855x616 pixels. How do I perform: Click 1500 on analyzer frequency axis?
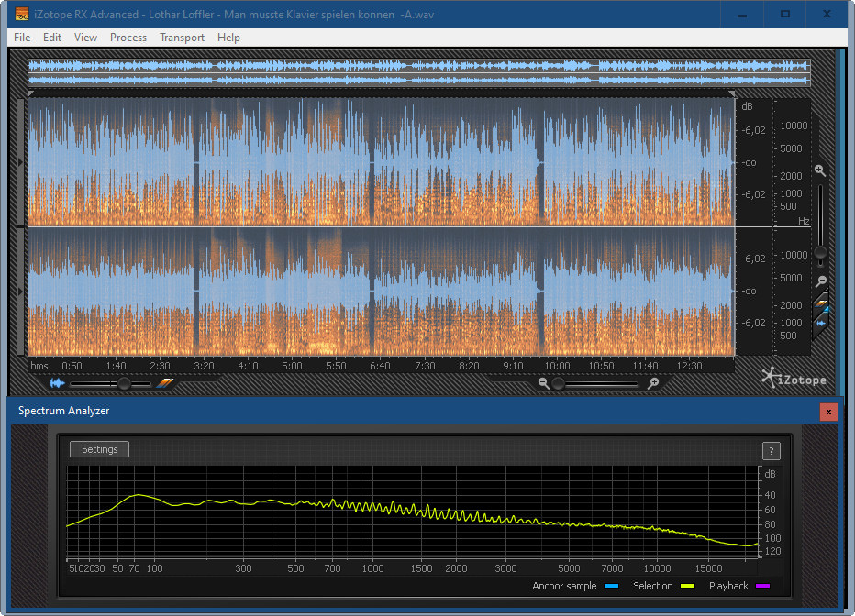coord(421,568)
